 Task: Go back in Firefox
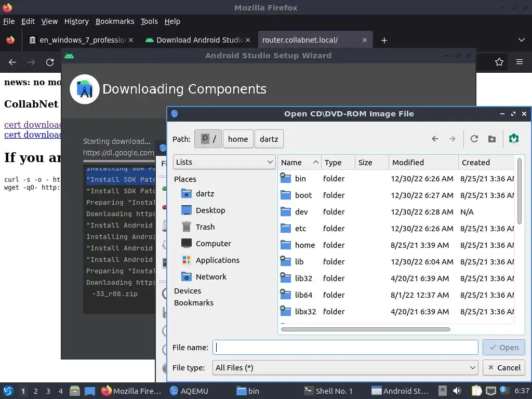pyautogui.click(x=12, y=62)
